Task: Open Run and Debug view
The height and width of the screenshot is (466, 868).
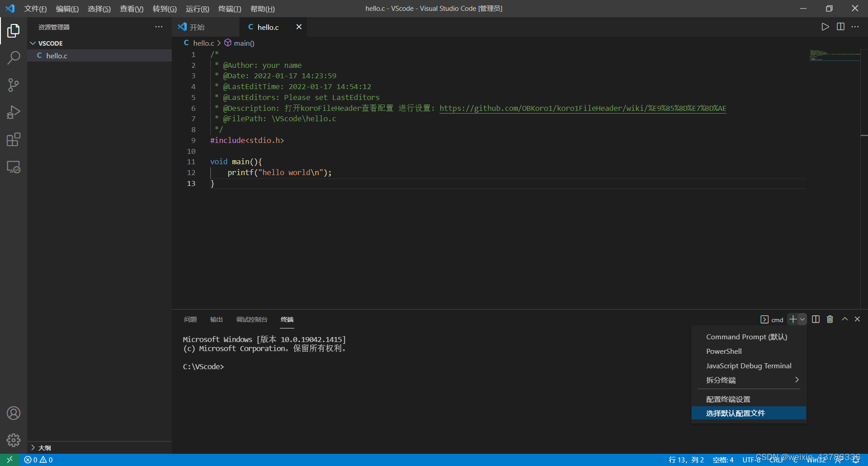Action: click(x=14, y=112)
